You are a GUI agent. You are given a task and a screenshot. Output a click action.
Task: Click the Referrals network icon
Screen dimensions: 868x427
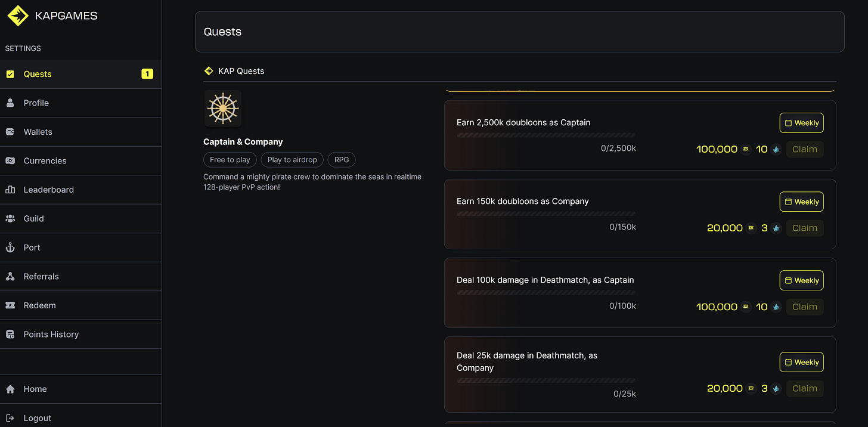(x=10, y=276)
